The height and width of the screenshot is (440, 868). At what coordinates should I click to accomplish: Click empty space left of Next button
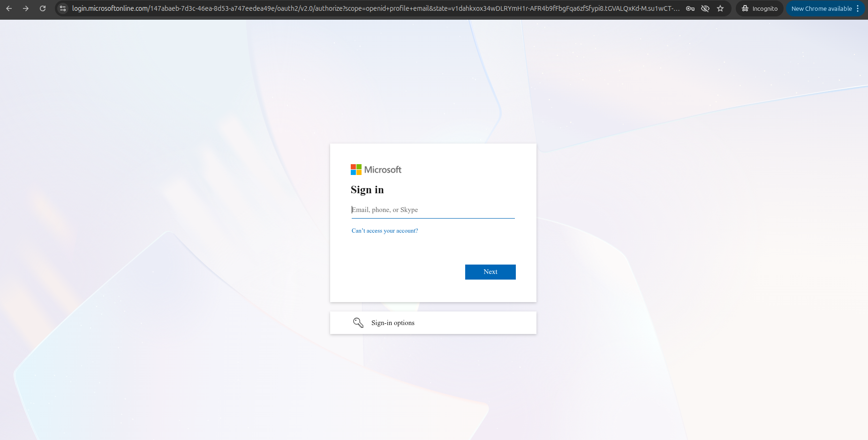(403, 272)
